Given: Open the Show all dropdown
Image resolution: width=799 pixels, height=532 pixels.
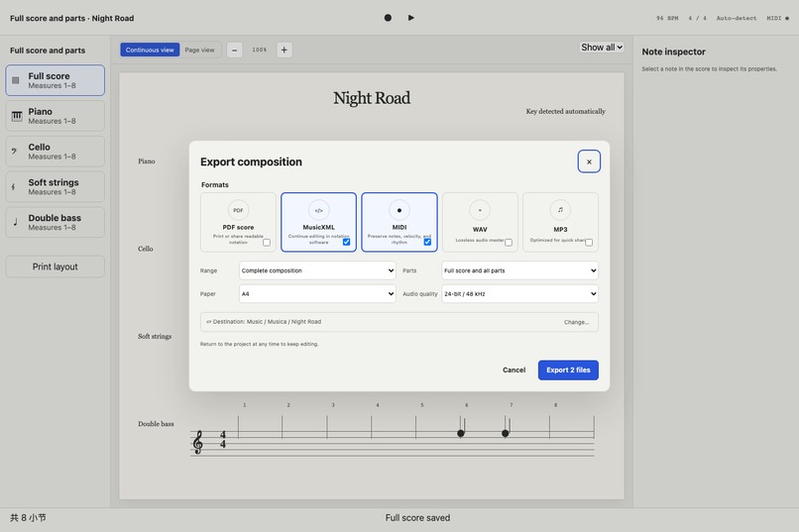Looking at the screenshot, I should point(602,48).
